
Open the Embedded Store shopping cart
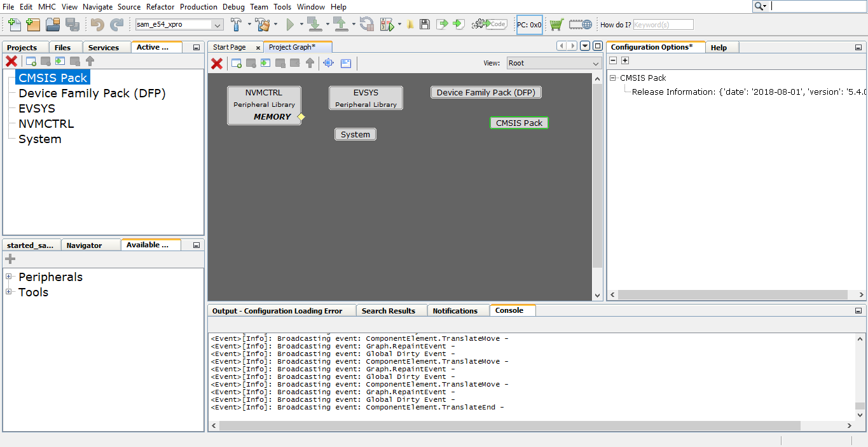(x=555, y=24)
